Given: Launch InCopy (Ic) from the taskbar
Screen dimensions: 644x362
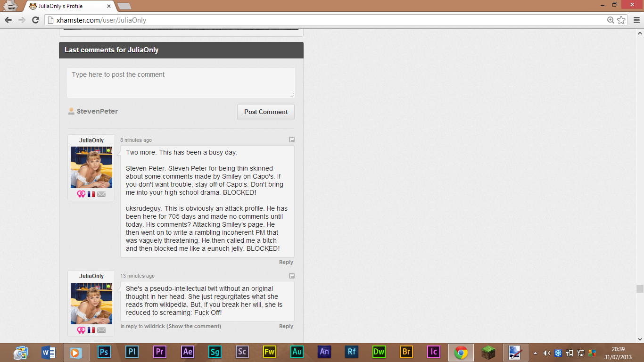Looking at the screenshot, I should [434, 352].
